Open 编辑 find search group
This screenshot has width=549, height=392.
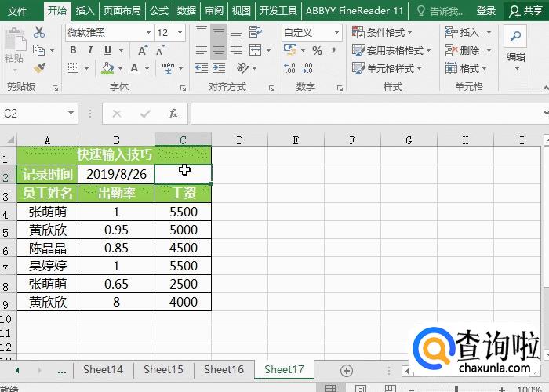click(x=516, y=48)
